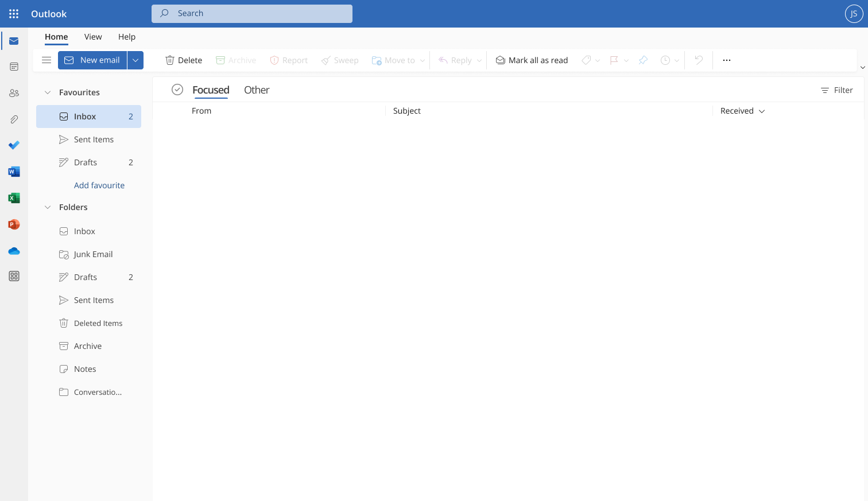Viewport: 868px width, 501px height.
Task: Open the Help ribbon tab
Action: tap(127, 37)
